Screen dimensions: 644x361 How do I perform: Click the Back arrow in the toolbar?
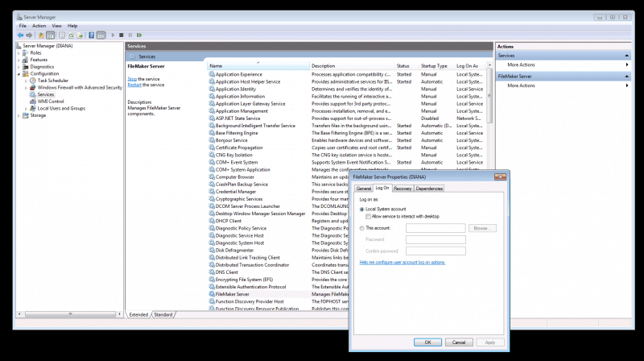point(21,35)
